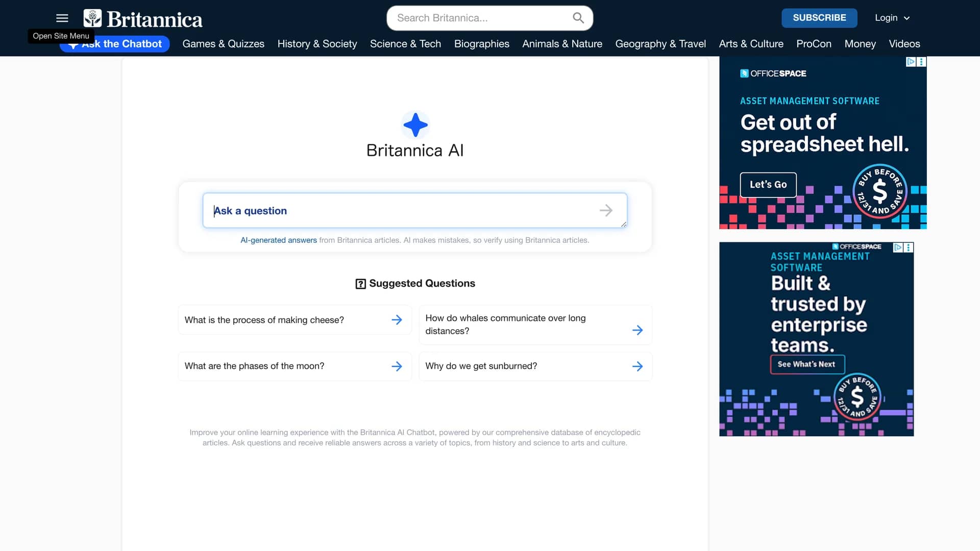Click the Suggested Questions heading
The width and height of the screenshot is (980, 551).
pyautogui.click(x=422, y=284)
